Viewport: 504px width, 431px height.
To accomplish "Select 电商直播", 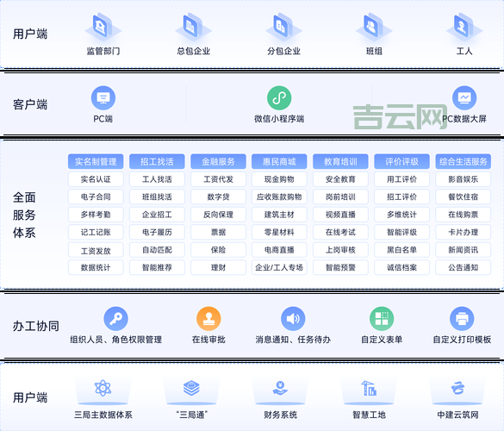I will click(279, 250).
